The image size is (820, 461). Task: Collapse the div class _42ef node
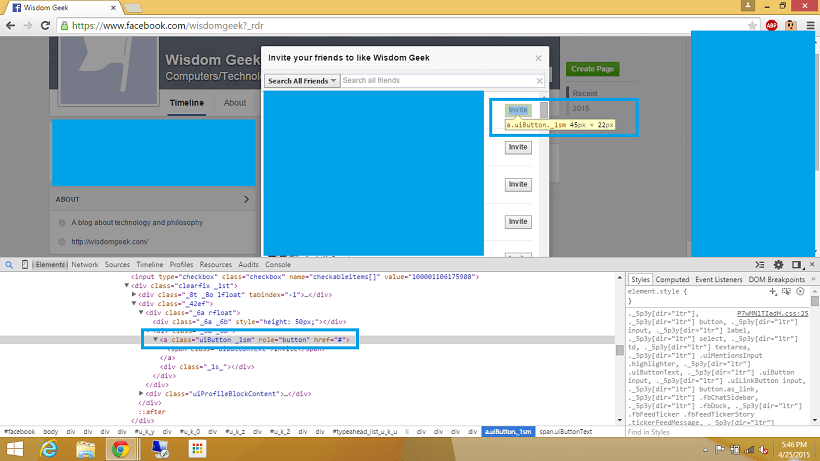pyautogui.click(x=134, y=304)
